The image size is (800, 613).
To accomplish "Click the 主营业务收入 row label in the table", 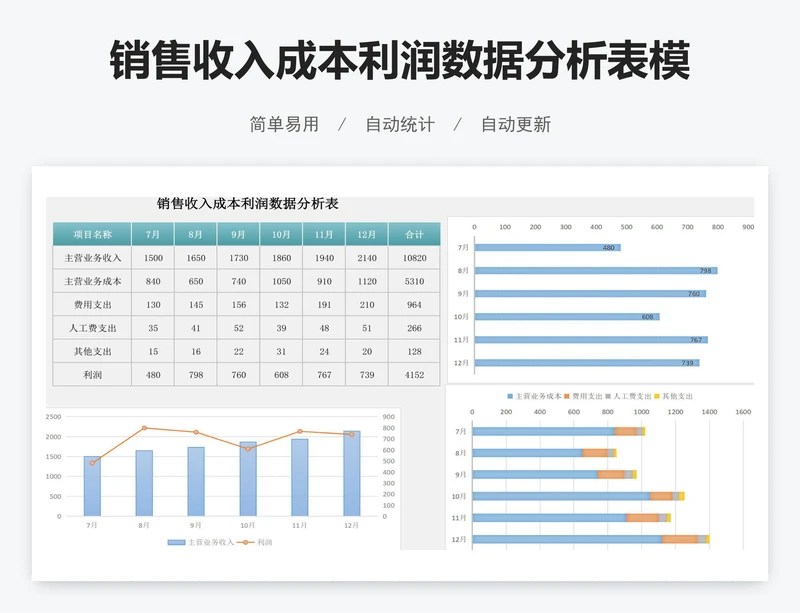I will 92,258.
